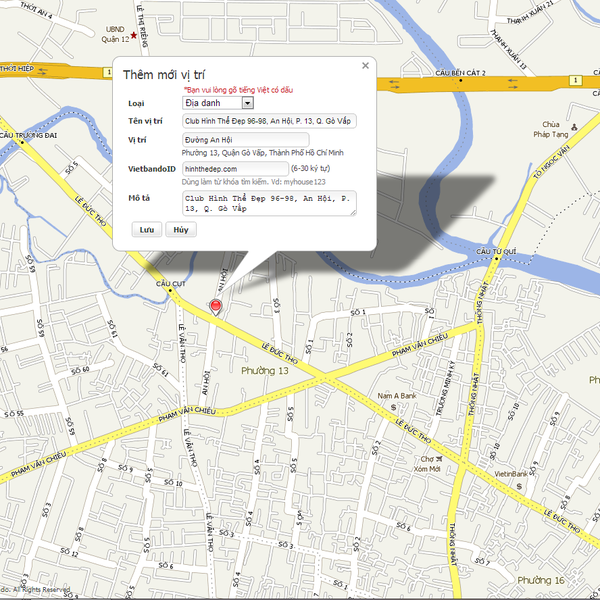This screenshot has height=600, width=600.
Task: Click the Mô tả description textarea
Action: click(269, 203)
